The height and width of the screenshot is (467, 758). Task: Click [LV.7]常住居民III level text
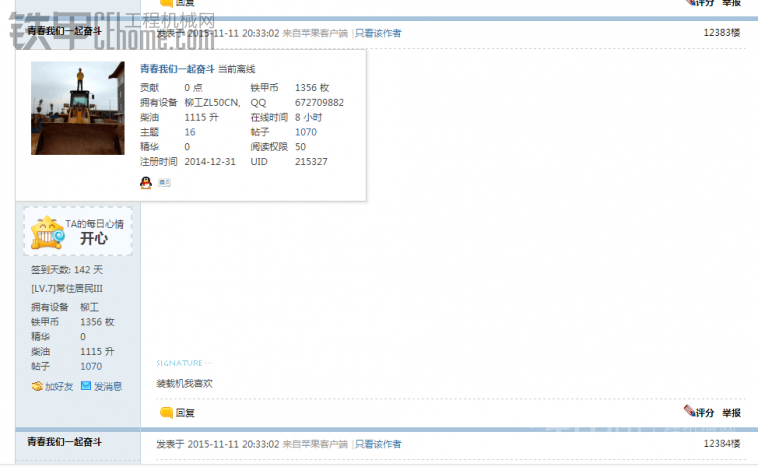tap(67, 289)
